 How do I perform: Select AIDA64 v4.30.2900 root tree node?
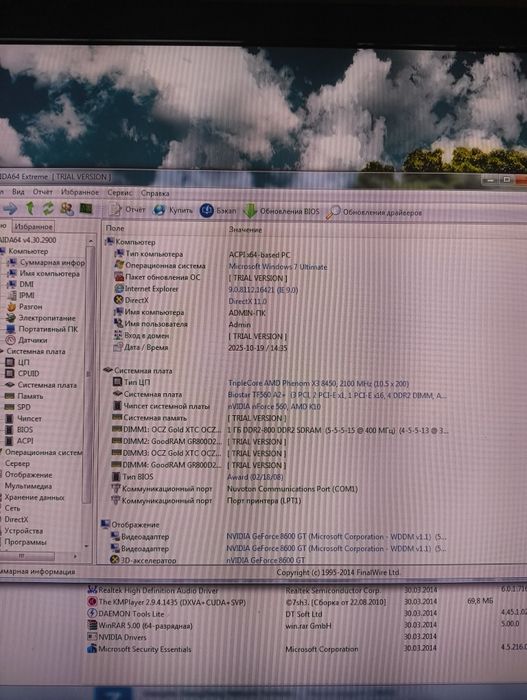[x=28, y=240]
